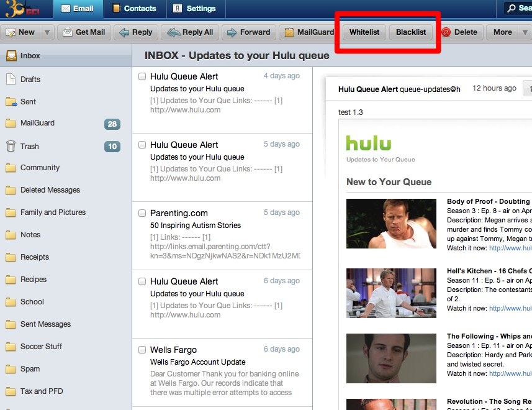
Task: Click The Following watch now link
Action: [x=510, y=373]
